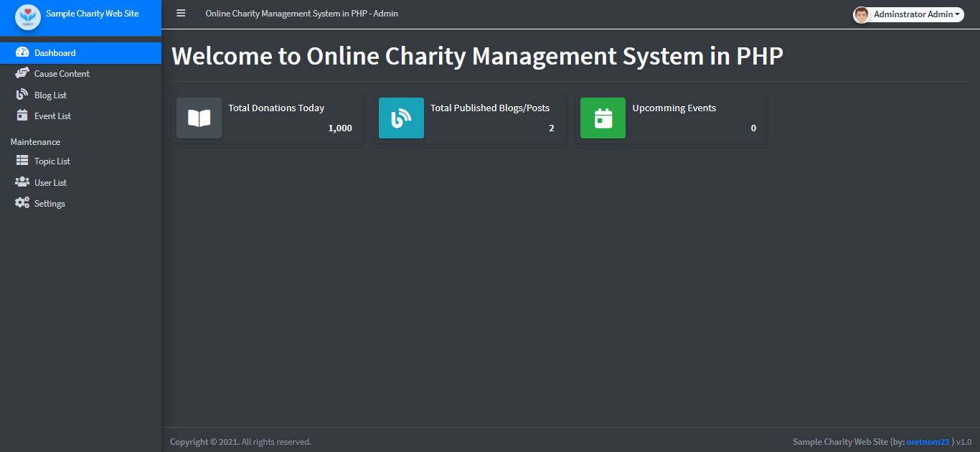
Task: Click the teal blog icon on Published Blogs card
Action: pyautogui.click(x=401, y=118)
